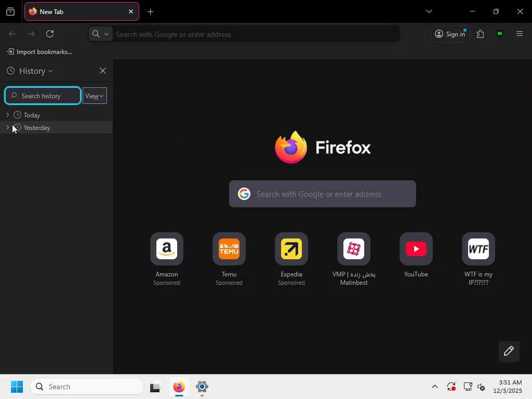Click the Windows taskbar Search box
The width and height of the screenshot is (532, 399).
point(87,387)
